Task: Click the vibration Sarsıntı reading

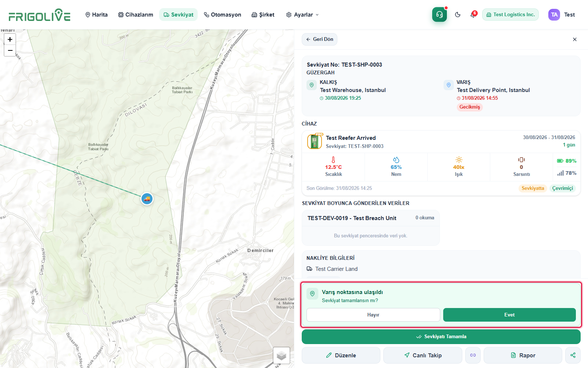Action: click(x=521, y=167)
